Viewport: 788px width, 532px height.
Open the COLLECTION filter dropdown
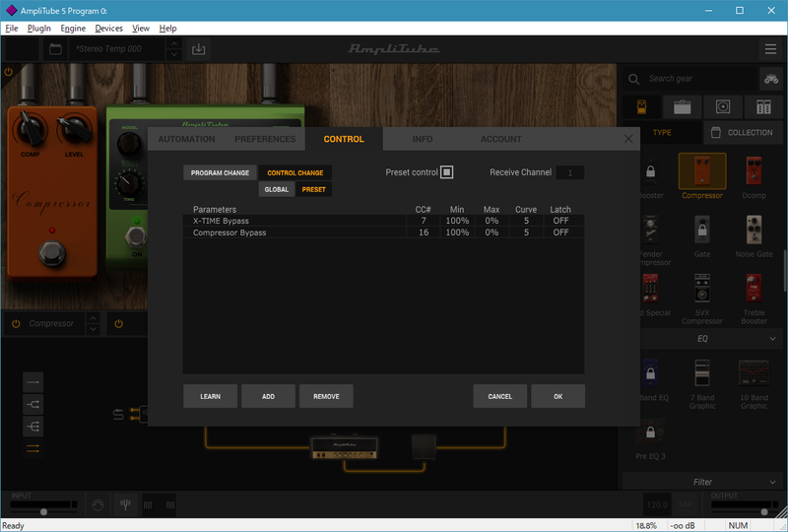(x=744, y=132)
